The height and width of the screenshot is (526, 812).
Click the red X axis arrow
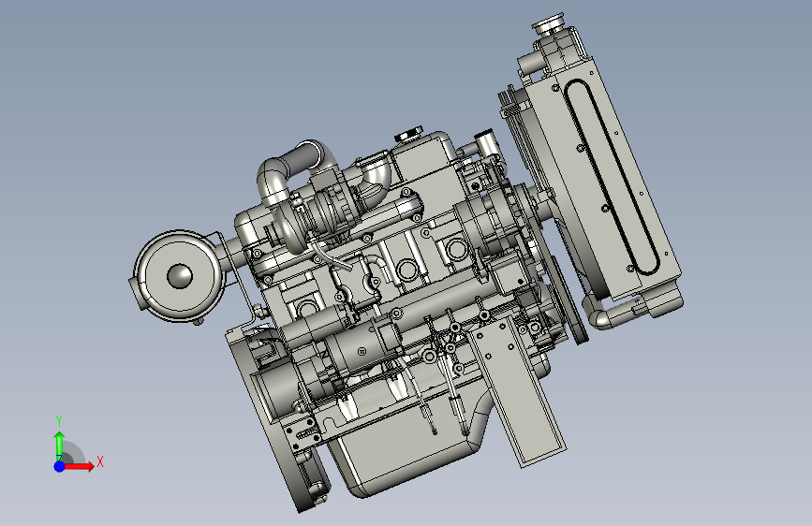click(79, 466)
